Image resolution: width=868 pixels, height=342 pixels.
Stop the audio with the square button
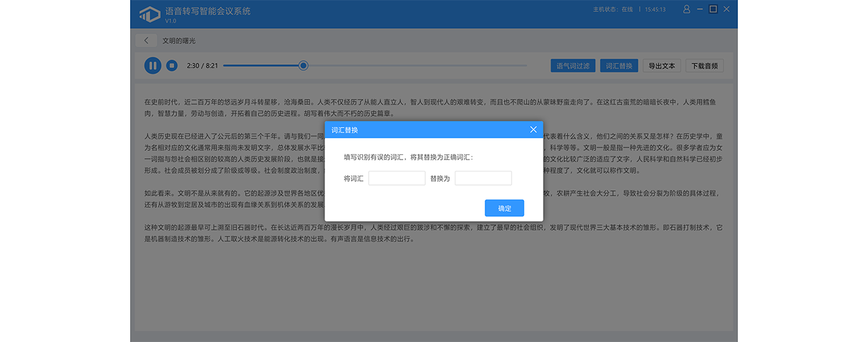pyautogui.click(x=172, y=65)
